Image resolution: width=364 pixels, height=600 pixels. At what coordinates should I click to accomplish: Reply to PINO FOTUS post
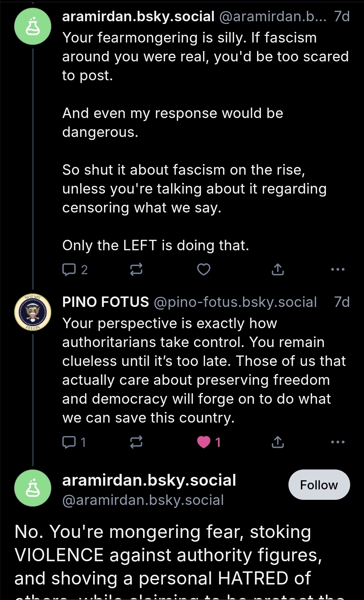[69, 442]
